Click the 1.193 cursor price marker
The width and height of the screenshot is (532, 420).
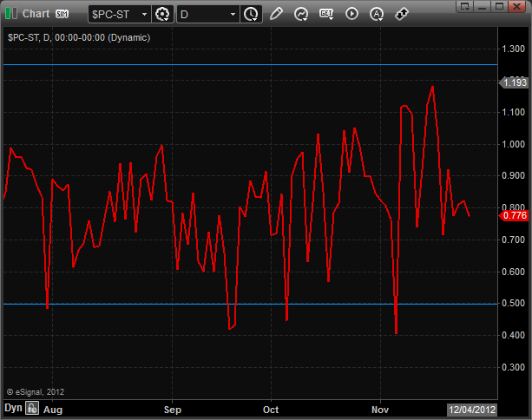pos(514,82)
